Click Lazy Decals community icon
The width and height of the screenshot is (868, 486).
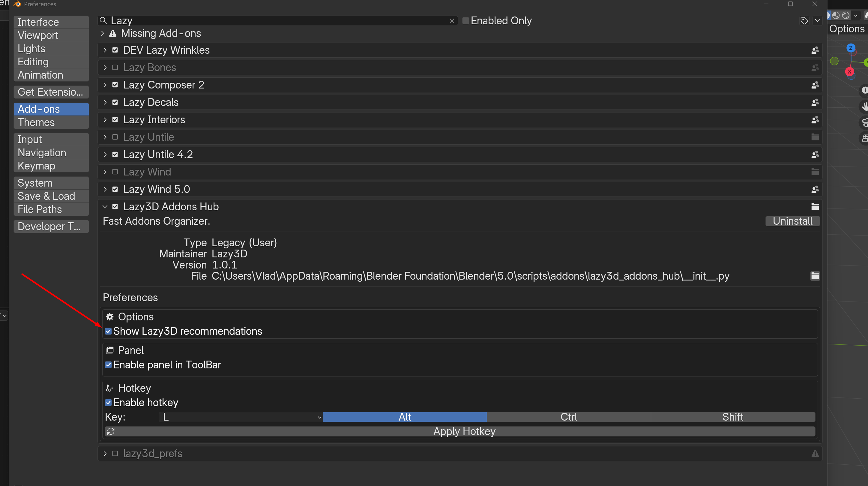[815, 103]
